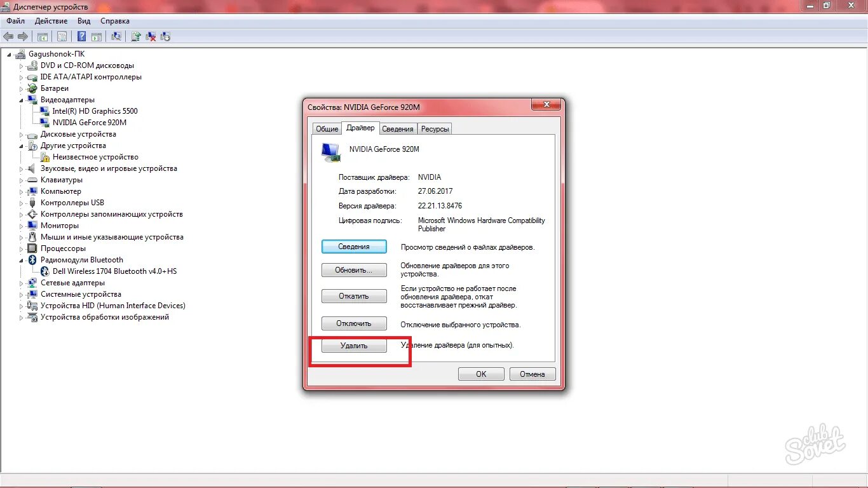
Task: Select the Dell Wireless 1704 Bluetooth icon
Action: point(44,271)
